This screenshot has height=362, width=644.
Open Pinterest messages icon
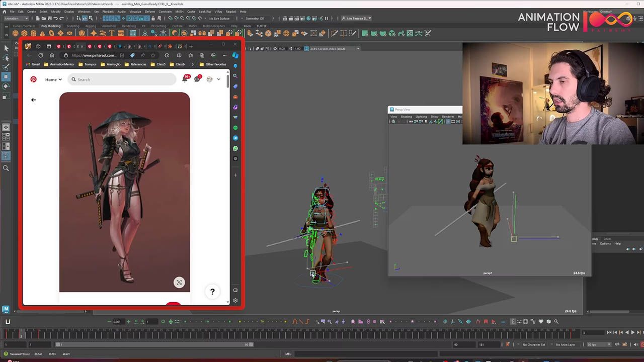197,79
